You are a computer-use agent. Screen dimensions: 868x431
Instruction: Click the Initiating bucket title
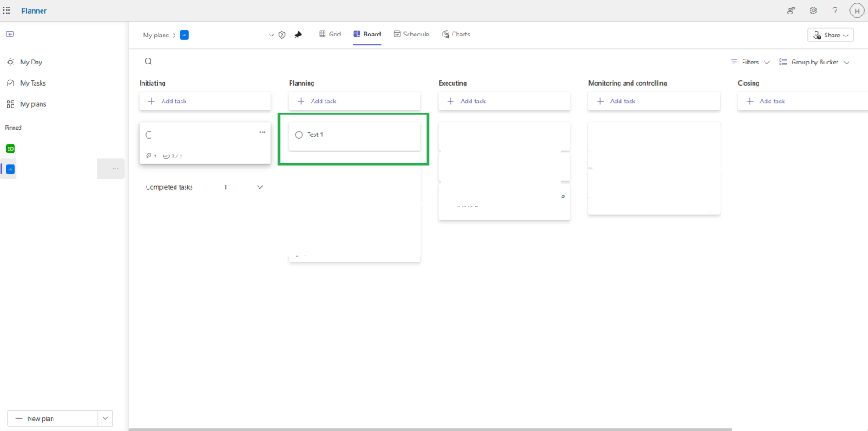click(x=153, y=83)
